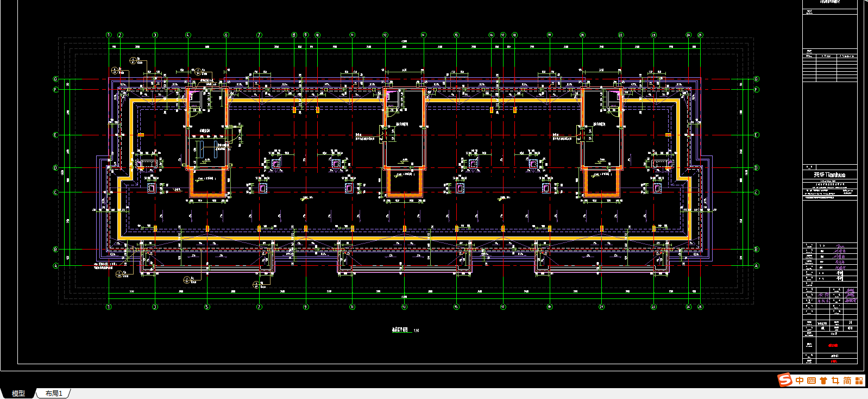Toggle Chinese/English mode via 中 icon

click(x=800, y=381)
